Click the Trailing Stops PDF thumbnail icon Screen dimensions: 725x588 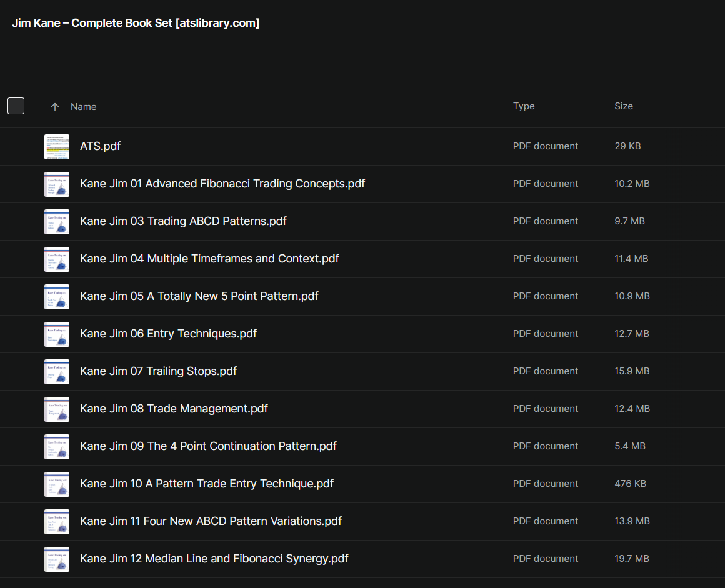[x=57, y=372]
